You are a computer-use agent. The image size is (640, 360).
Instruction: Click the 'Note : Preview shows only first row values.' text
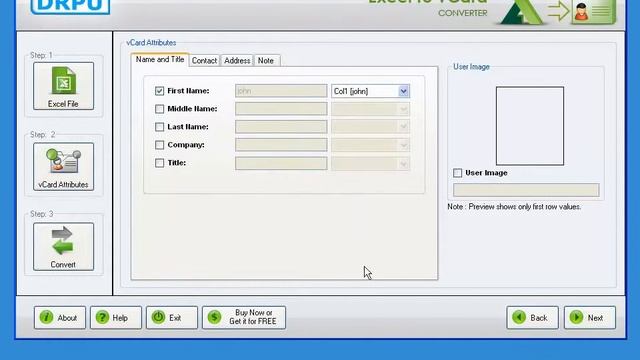pos(514,207)
